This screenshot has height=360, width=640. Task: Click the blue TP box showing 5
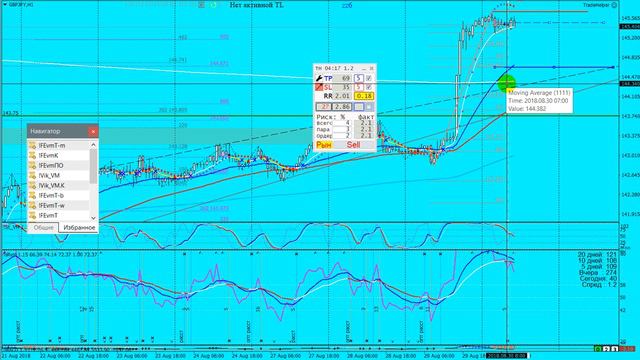(x=358, y=78)
